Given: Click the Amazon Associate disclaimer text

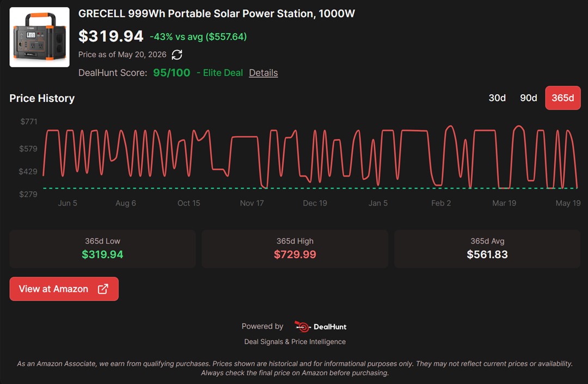Looking at the screenshot, I should tap(295, 368).
